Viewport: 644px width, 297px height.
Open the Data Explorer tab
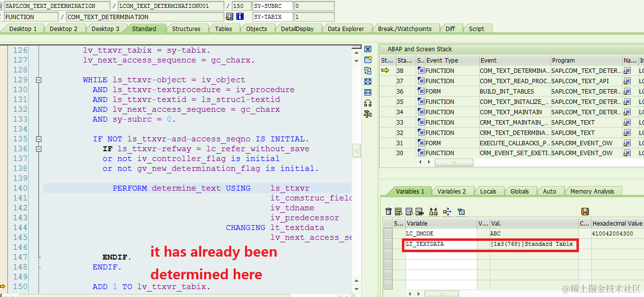(x=346, y=29)
